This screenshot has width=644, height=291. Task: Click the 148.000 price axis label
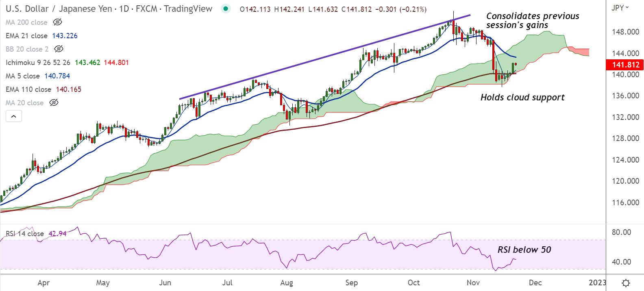[625, 32]
